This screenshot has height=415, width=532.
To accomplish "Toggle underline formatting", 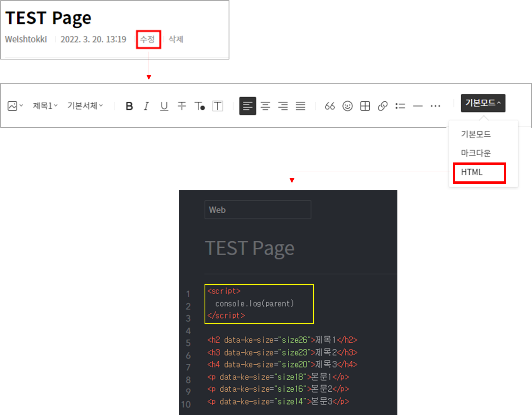I will coord(164,106).
